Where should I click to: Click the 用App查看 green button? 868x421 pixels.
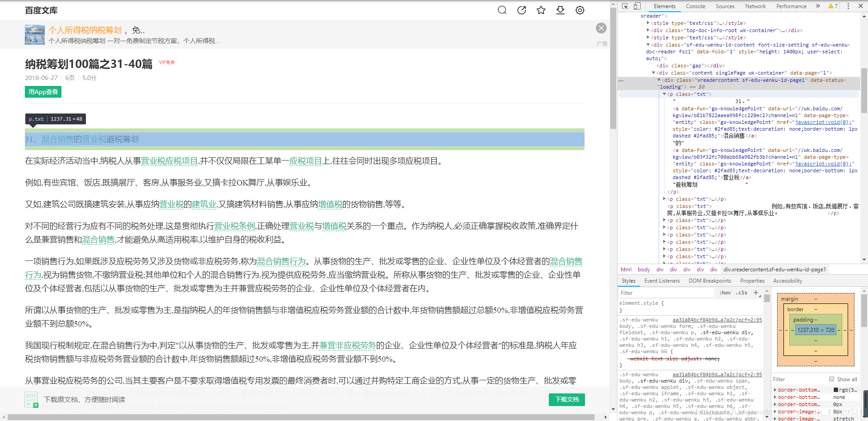pos(43,92)
